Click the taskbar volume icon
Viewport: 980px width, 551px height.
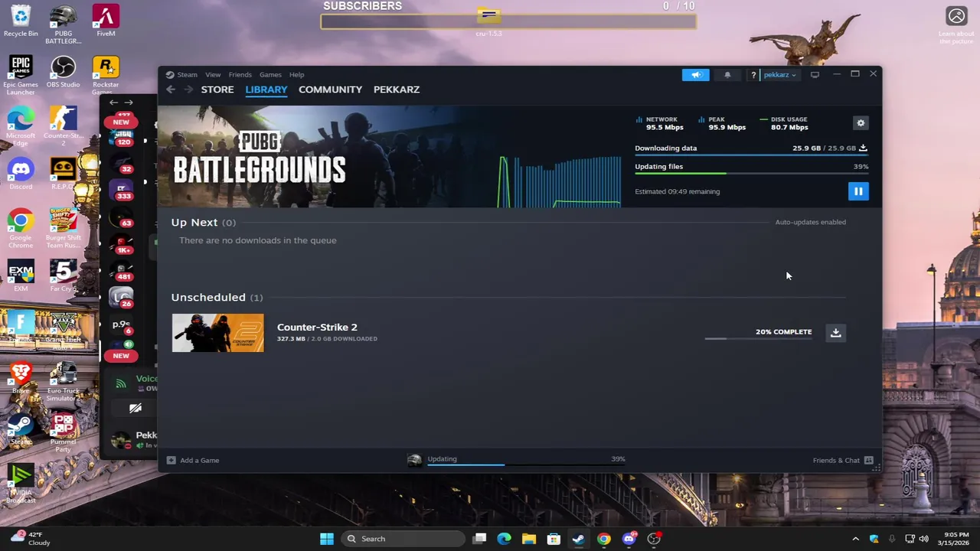924,539
